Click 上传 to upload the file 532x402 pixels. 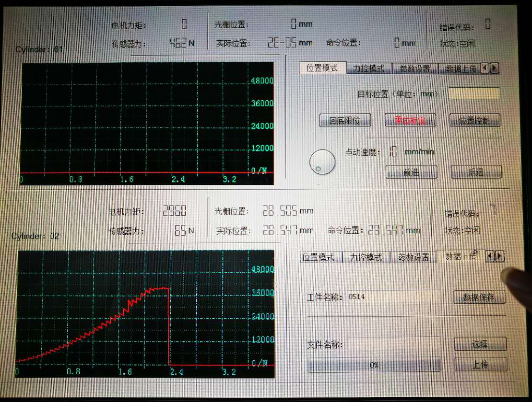click(480, 364)
